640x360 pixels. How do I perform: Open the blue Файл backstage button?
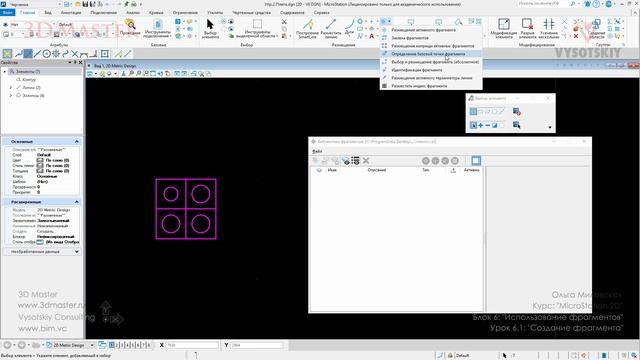tap(7, 13)
